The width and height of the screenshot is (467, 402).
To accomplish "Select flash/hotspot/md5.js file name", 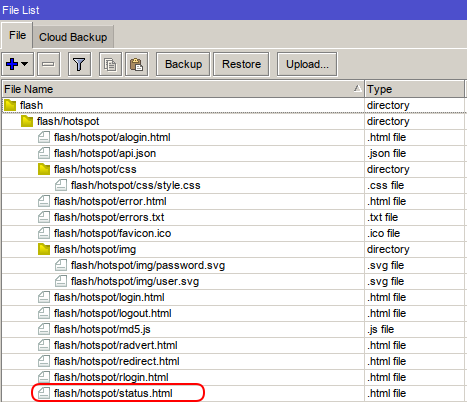I will [102, 329].
